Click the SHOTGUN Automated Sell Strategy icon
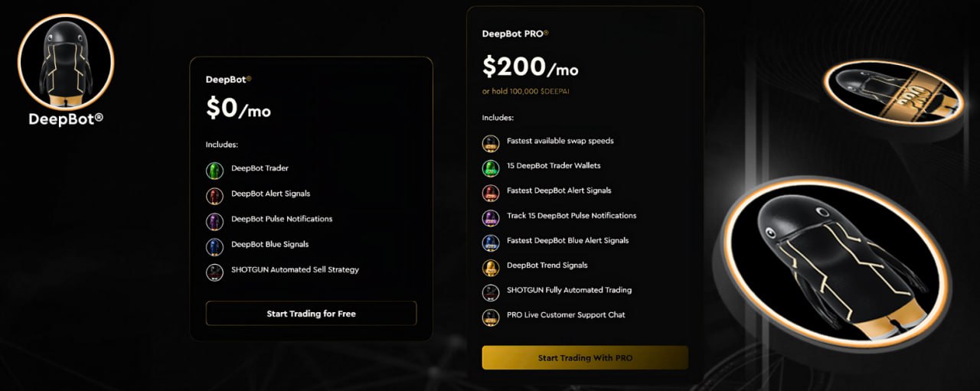The height and width of the screenshot is (391, 980). [x=214, y=272]
